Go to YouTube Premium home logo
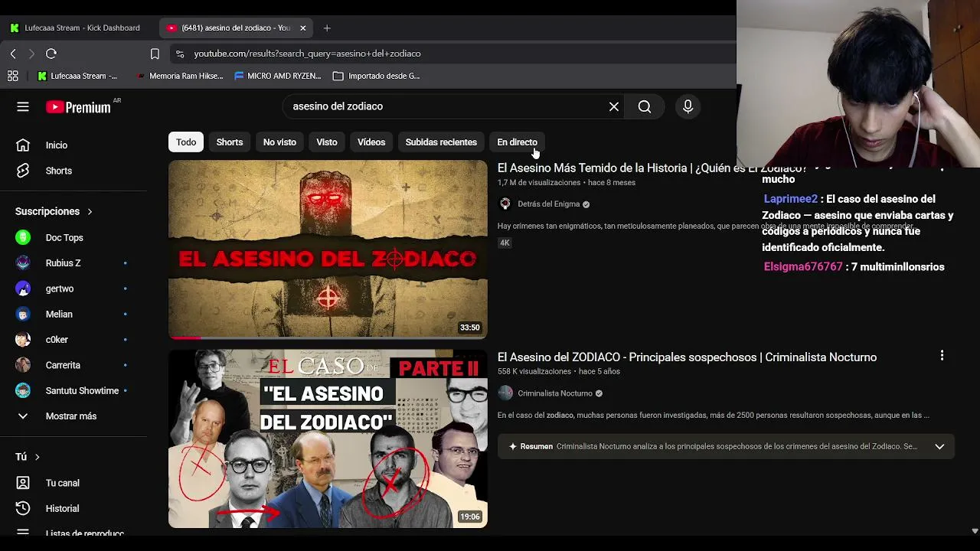The width and height of the screenshot is (980, 551). coord(78,107)
